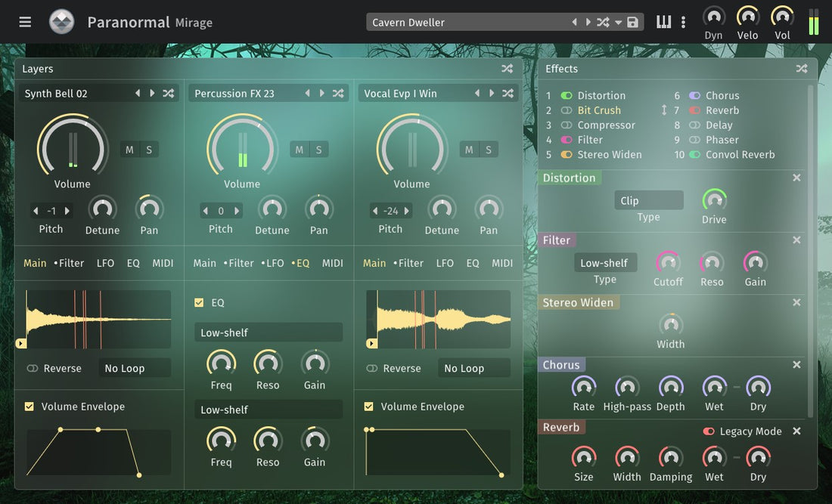Mute the Synth Bell 02 layer
832x504 pixels.
(130, 149)
